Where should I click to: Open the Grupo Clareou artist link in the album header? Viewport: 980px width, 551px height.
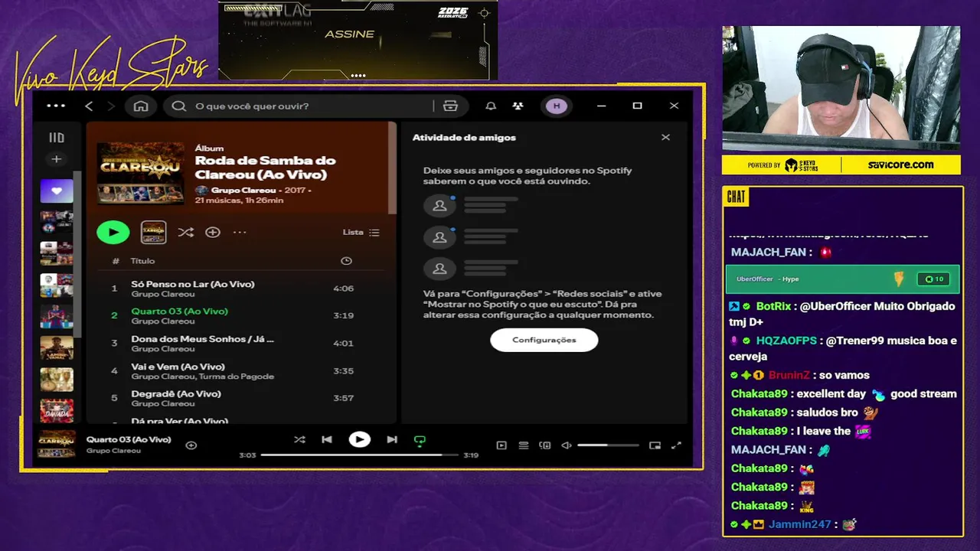(x=243, y=190)
